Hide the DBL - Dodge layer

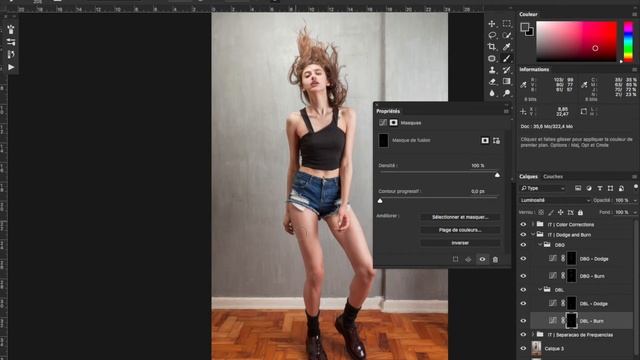[x=523, y=304]
